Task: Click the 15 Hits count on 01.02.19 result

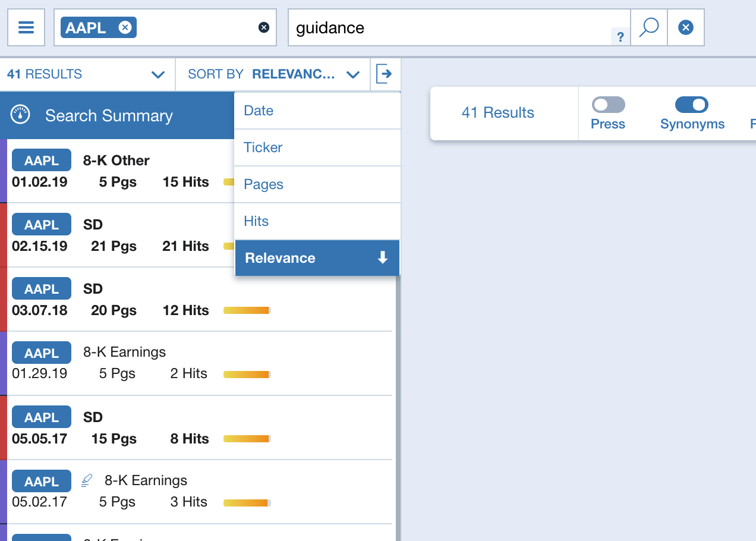Action: pos(185,182)
